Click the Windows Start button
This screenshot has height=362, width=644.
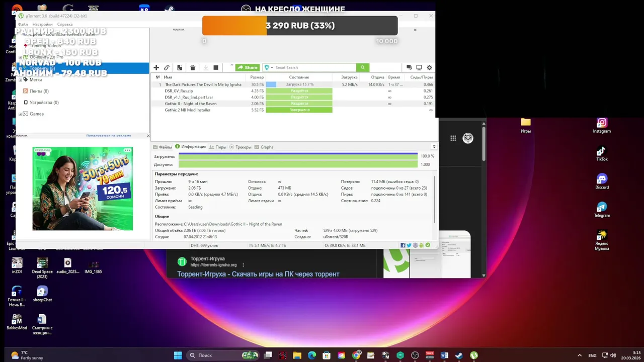pyautogui.click(x=178, y=355)
